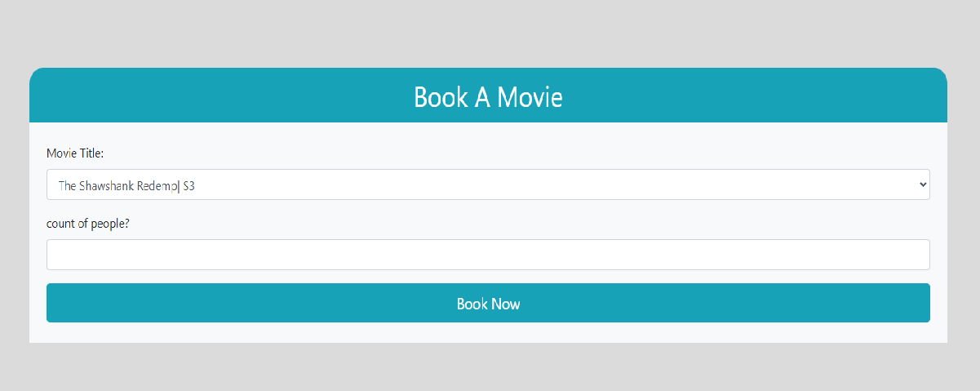Viewport: 980px width, 391px height.
Task: Focus the count of people input field
Action: pyautogui.click(x=488, y=255)
